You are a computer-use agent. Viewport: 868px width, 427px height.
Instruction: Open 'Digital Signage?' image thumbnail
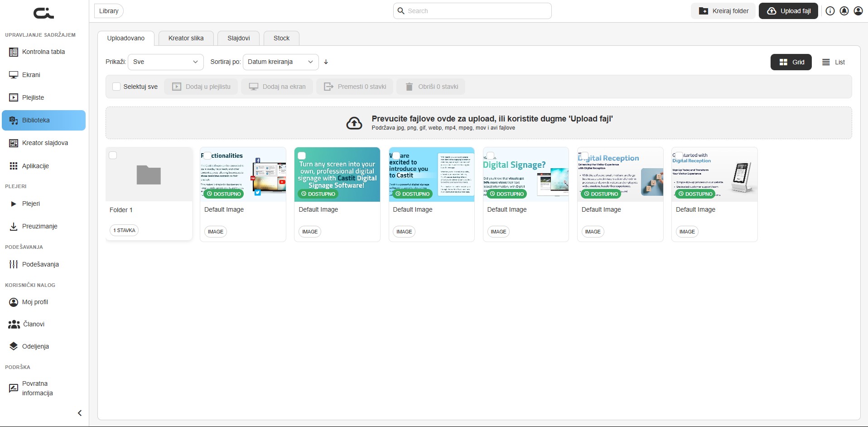point(526,175)
